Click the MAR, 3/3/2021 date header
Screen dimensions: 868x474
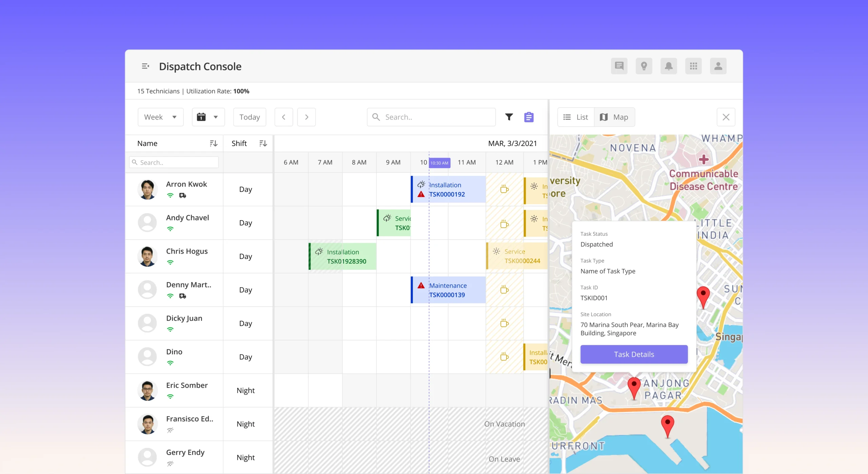tap(513, 143)
